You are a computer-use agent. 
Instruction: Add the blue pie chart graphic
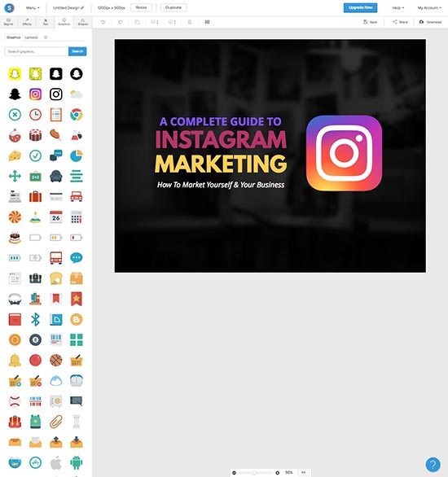pos(77,155)
